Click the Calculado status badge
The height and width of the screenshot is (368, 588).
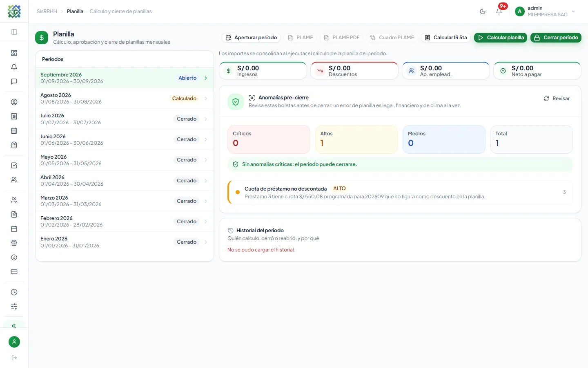[x=184, y=99]
